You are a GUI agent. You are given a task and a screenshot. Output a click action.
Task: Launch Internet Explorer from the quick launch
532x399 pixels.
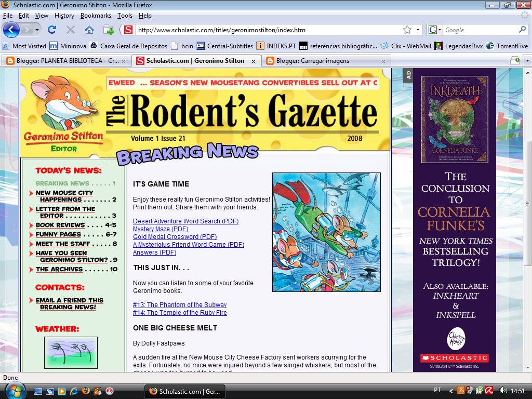point(74,391)
